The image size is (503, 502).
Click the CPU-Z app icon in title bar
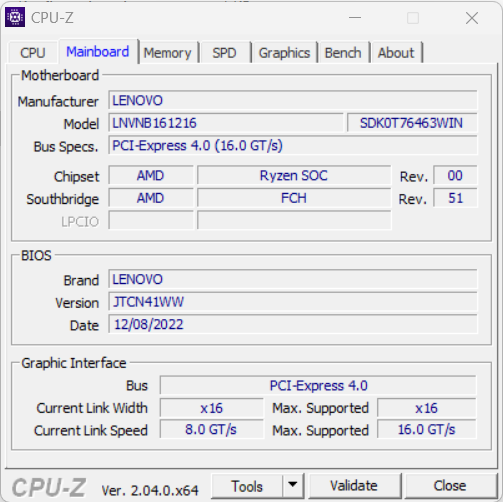click(15, 17)
